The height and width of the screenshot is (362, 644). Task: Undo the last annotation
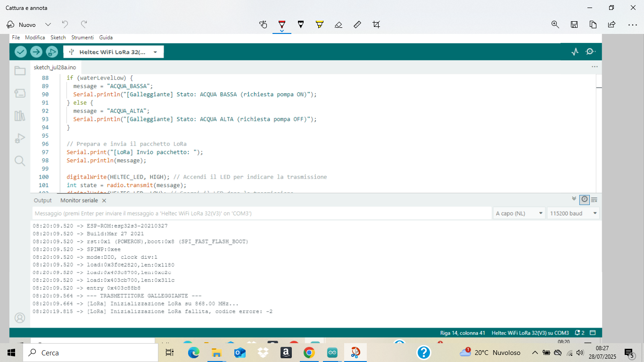65,24
